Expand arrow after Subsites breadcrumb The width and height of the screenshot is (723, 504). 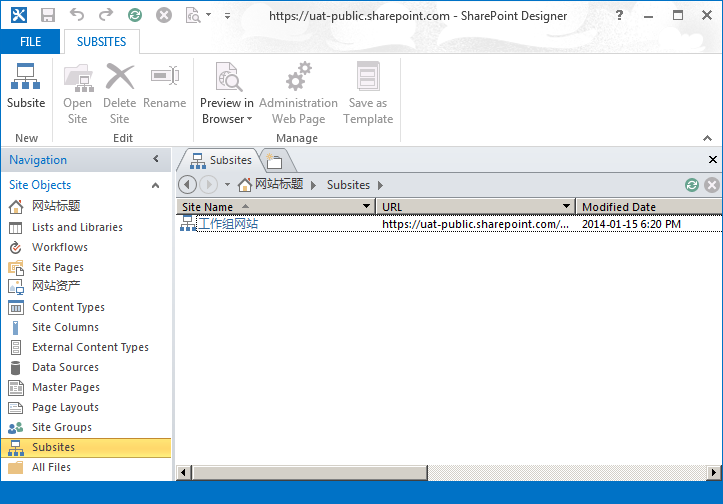[x=380, y=185]
